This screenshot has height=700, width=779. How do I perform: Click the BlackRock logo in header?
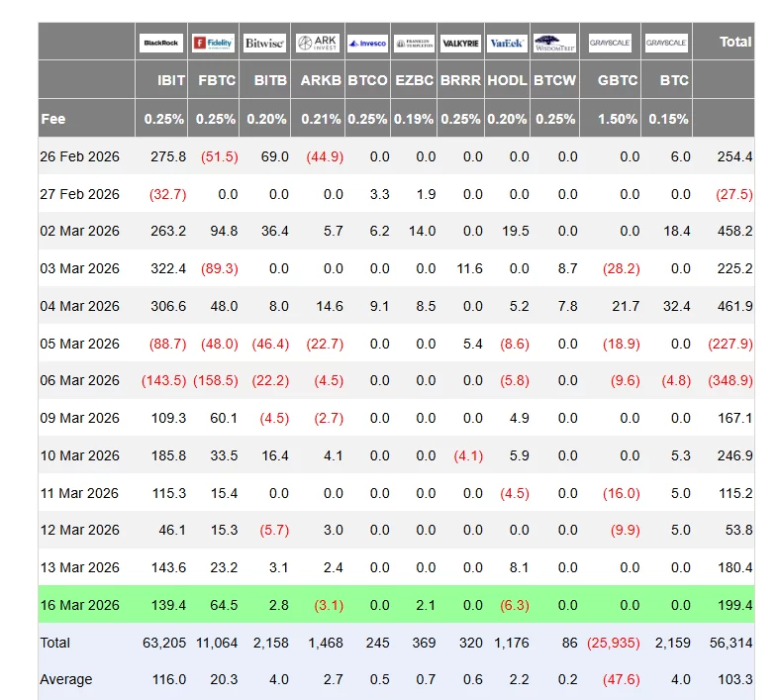tap(161, 43)
